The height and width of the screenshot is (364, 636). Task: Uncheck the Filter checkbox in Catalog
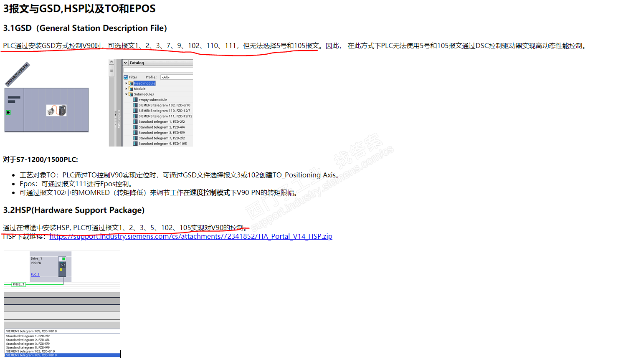click(x=126, y=77)
